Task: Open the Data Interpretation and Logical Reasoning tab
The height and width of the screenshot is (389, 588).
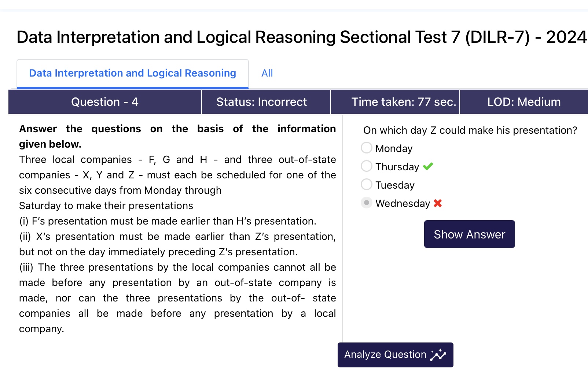Action: pos(133,73)
